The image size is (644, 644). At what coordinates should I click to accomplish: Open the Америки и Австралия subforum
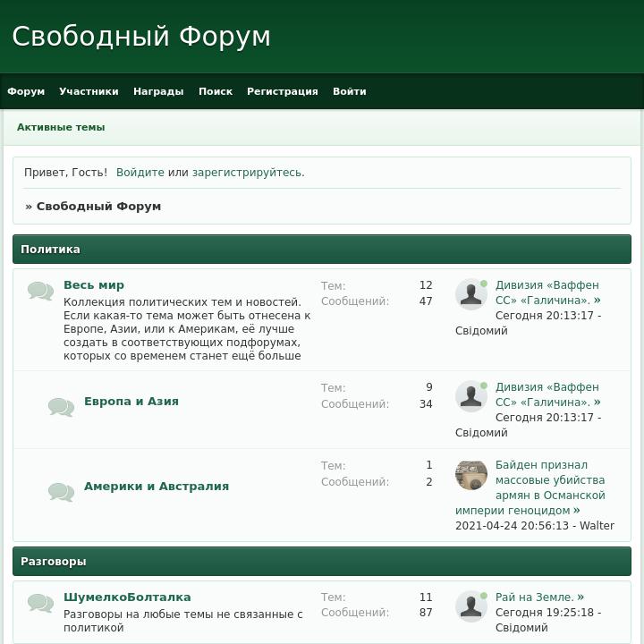click(x=156, y=487)
